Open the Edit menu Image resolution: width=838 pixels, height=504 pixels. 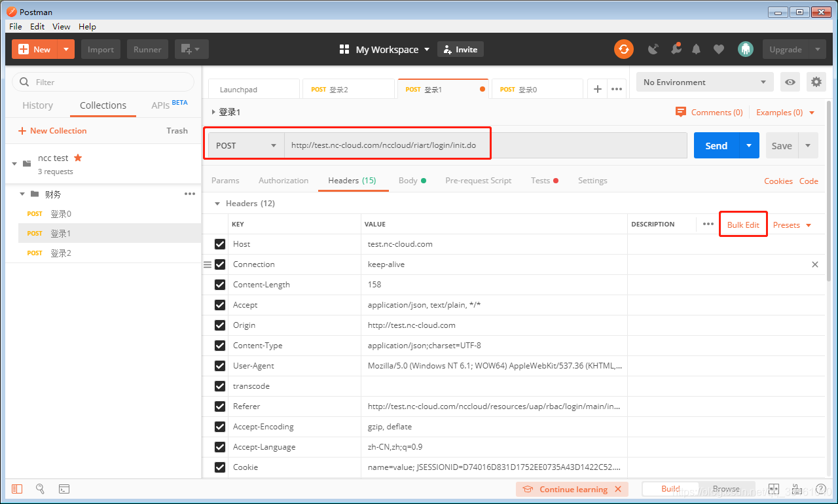pyautogui.click(x=37, y=26)
